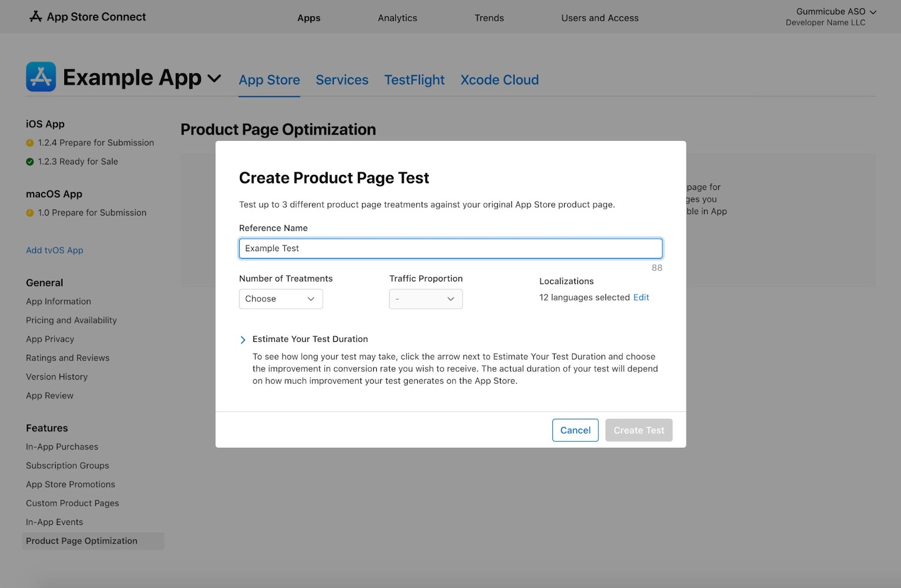Click green status dot for 1.2.3
The height and width of the screenshot is (588, 901).
point(30,162)
